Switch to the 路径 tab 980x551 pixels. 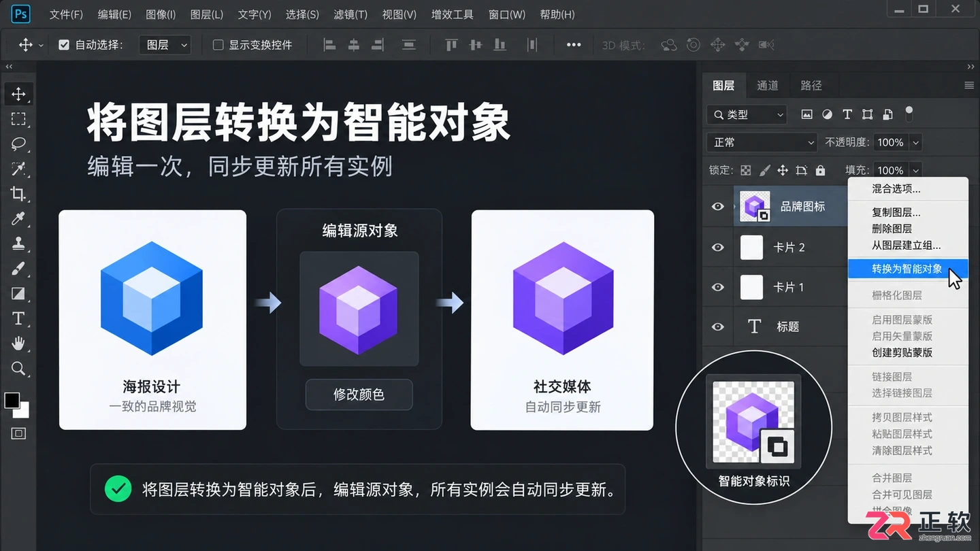click(811, 85)
